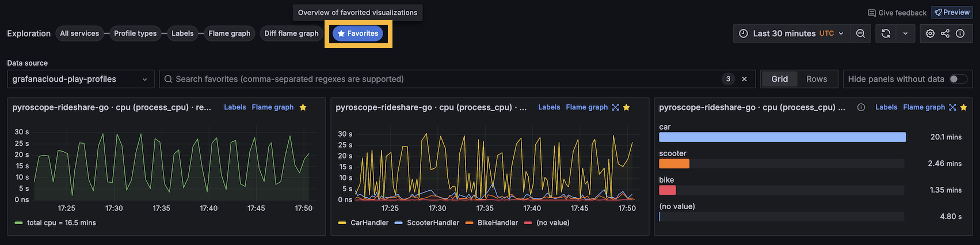
Task: Select the Grid layout option
Action: (779, 79)
